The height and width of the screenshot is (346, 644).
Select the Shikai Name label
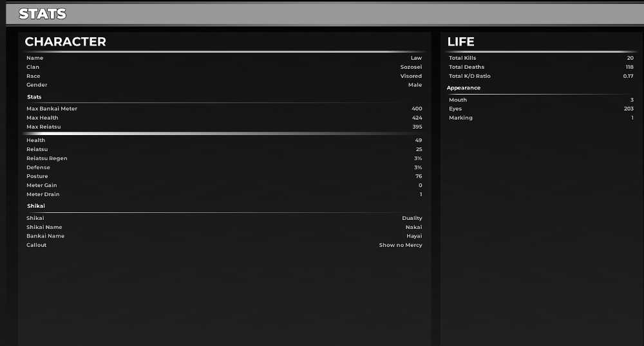coord(44,227)
